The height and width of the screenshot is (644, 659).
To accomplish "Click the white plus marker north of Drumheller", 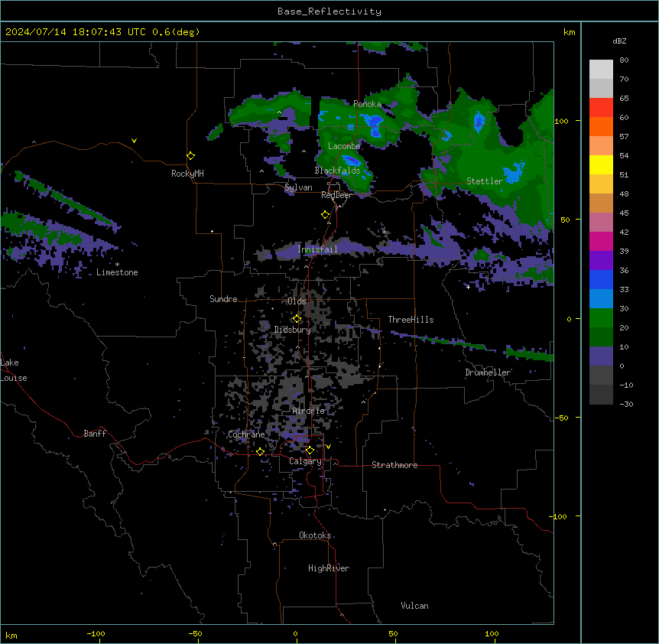I will click(468, 287).
